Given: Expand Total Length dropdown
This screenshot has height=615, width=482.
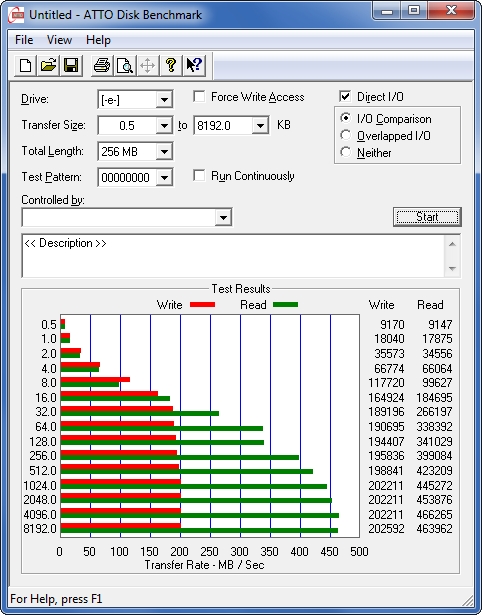Looking at the screenshot, I should [x=164, y=151].
